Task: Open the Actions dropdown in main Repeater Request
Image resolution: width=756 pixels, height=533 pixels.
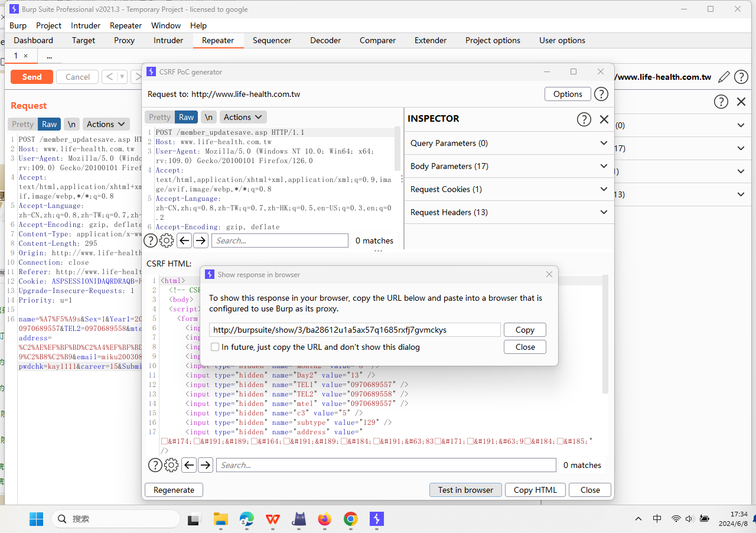Action: (x=106, y=124)
